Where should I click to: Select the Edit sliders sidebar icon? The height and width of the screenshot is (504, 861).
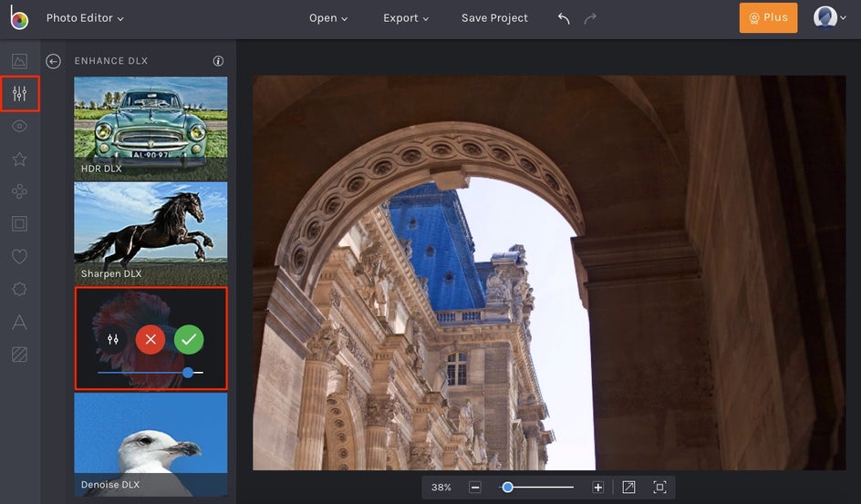click(19, 94)
